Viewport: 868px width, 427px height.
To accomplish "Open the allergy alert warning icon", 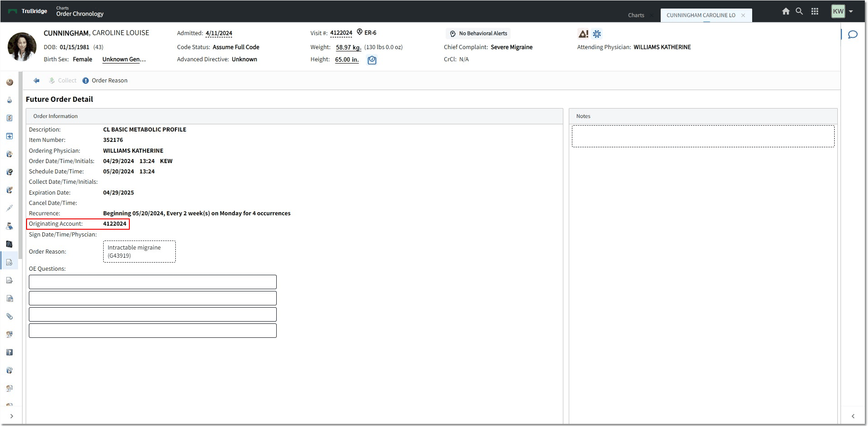I will (x=583, y=34).
